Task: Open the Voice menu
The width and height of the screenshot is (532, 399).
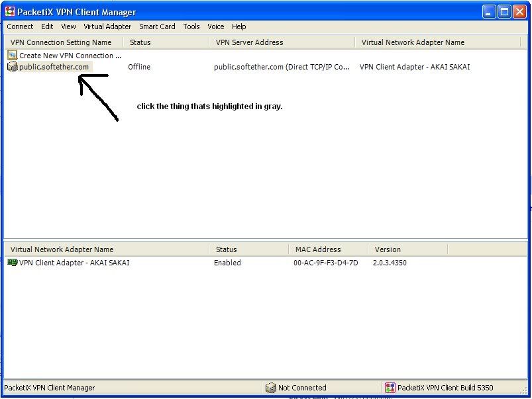Action: pos(216,26)
